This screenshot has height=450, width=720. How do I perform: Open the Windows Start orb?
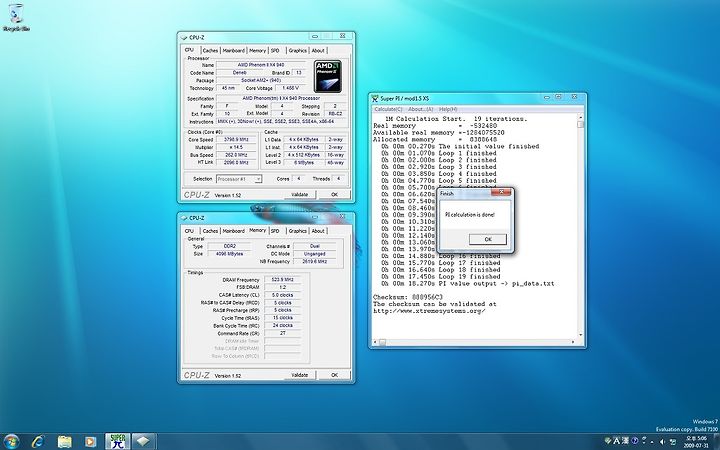point(11,442)
